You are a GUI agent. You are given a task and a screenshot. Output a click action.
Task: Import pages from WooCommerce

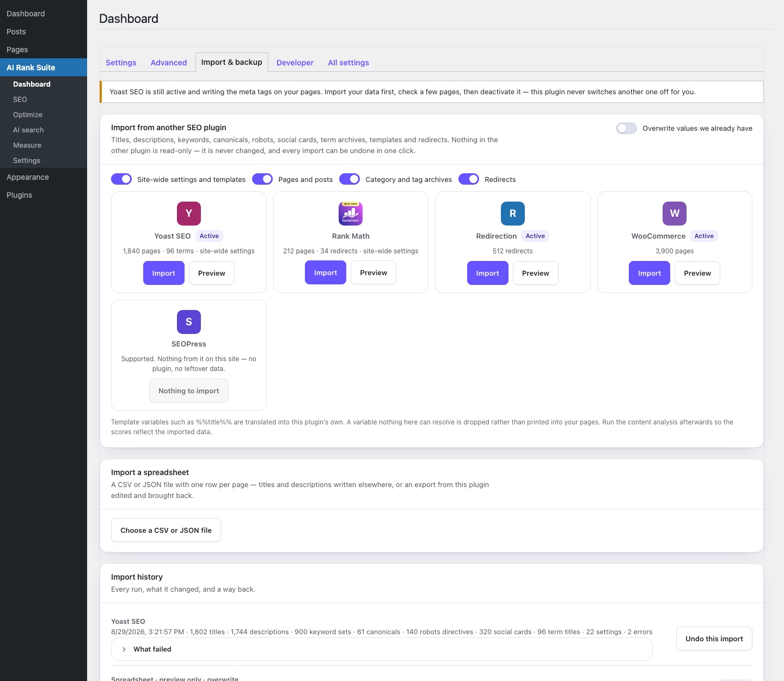coord(650,273)
